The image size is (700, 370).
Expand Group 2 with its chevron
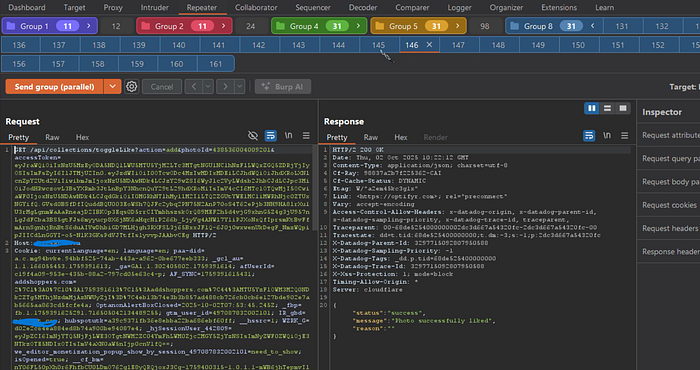click(x=223, y=26)
